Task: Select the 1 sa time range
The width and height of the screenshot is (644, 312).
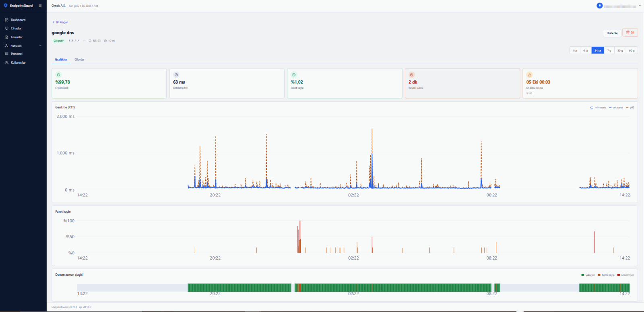Action: coord(575,51)
